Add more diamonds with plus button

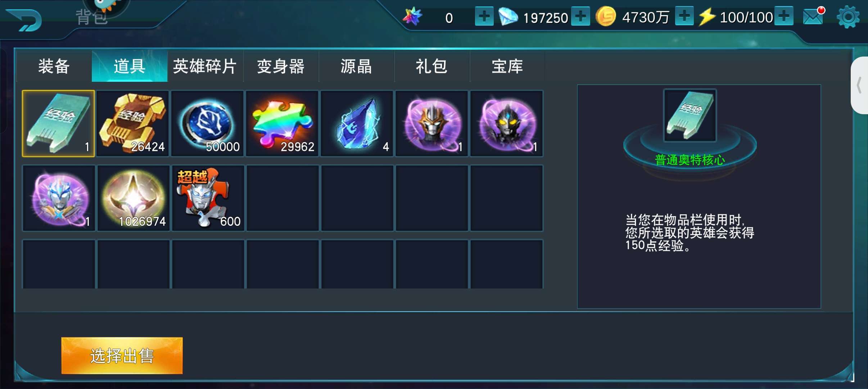coord(580,16)
